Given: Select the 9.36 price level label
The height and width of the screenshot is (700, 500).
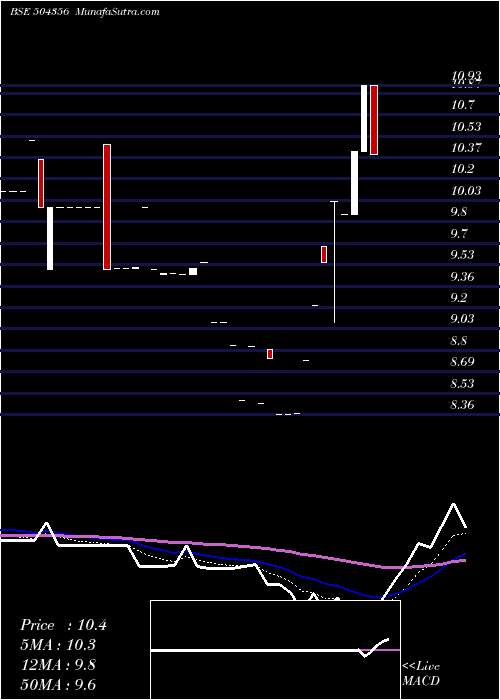Looking at the screenshot, I should pyautogui.click(x=462, y=276).
